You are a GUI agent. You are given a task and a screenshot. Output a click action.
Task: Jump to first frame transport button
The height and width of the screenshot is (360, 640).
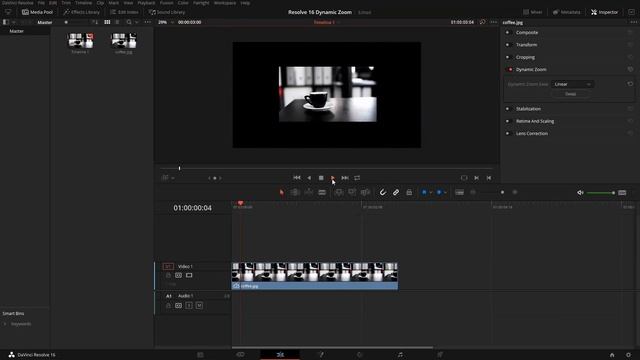point(297,178)
